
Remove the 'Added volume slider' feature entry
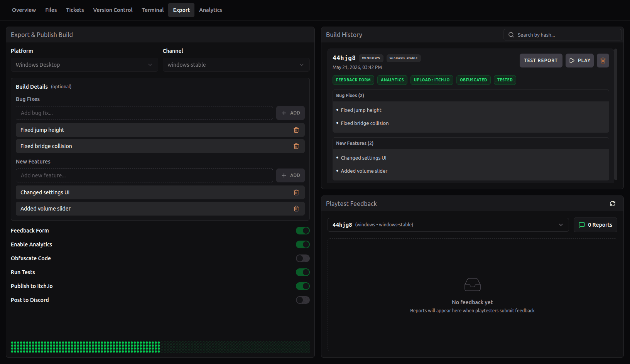coord(296,209)
